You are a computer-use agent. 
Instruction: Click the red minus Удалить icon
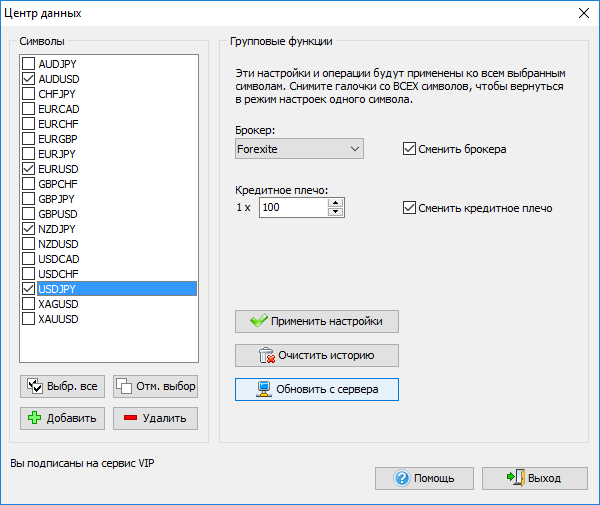pos(131,418)
